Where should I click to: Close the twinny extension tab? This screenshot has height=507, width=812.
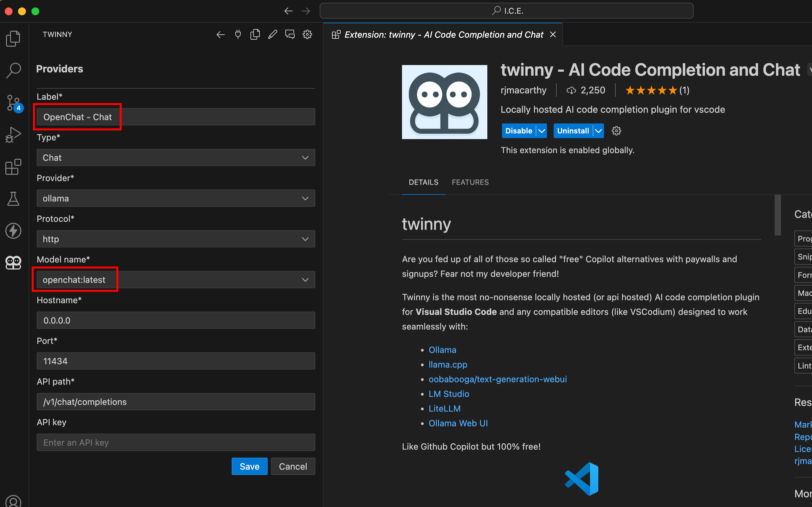[x=553, y=35]
